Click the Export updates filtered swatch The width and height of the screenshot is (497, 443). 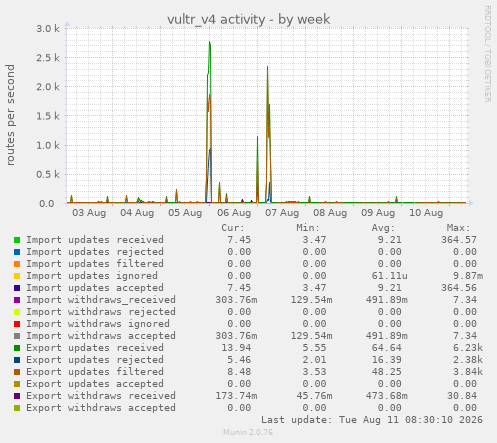point(17,372)
